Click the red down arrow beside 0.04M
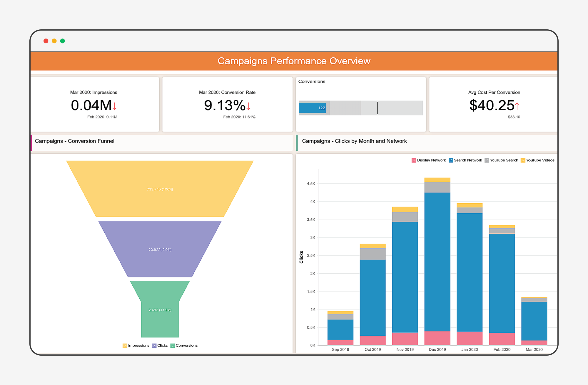Screen dimensions: 588x385 (114, 106)
